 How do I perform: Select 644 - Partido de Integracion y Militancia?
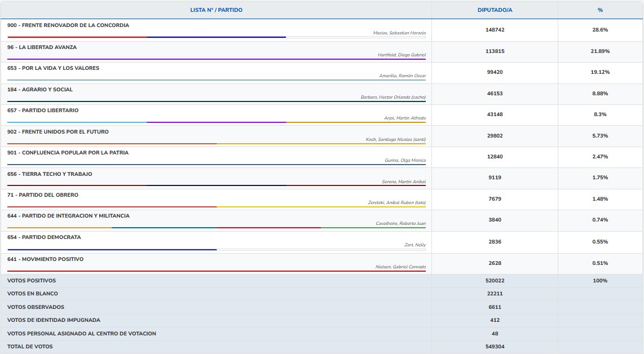click(68, 216)
